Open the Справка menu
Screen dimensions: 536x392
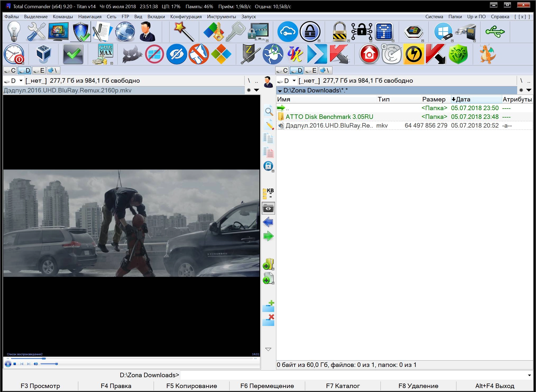(500, 17)
